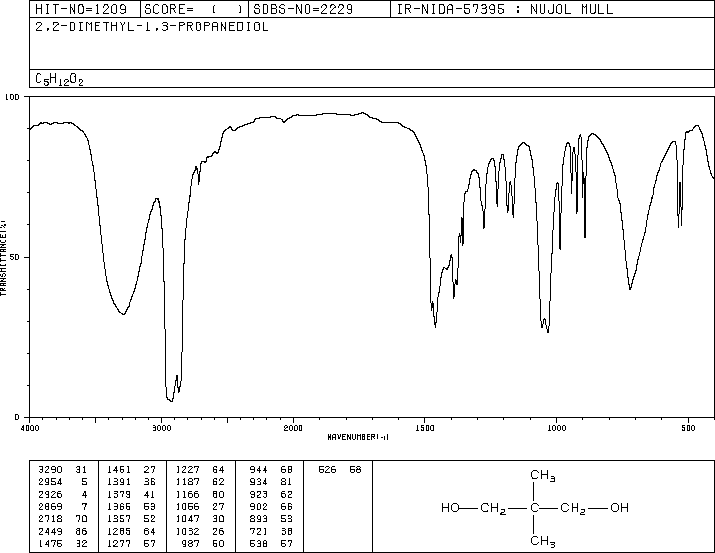Select the 1047 peak table entry
The height and width of the screenshot is (553, 715).
[200, 519]
